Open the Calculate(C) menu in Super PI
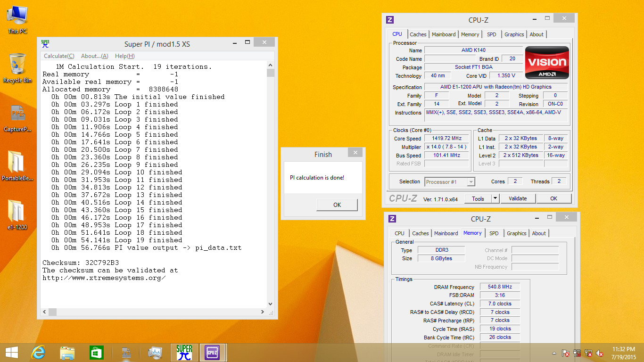This screenshot has width=644, height=362. click(x=59, y=56)
